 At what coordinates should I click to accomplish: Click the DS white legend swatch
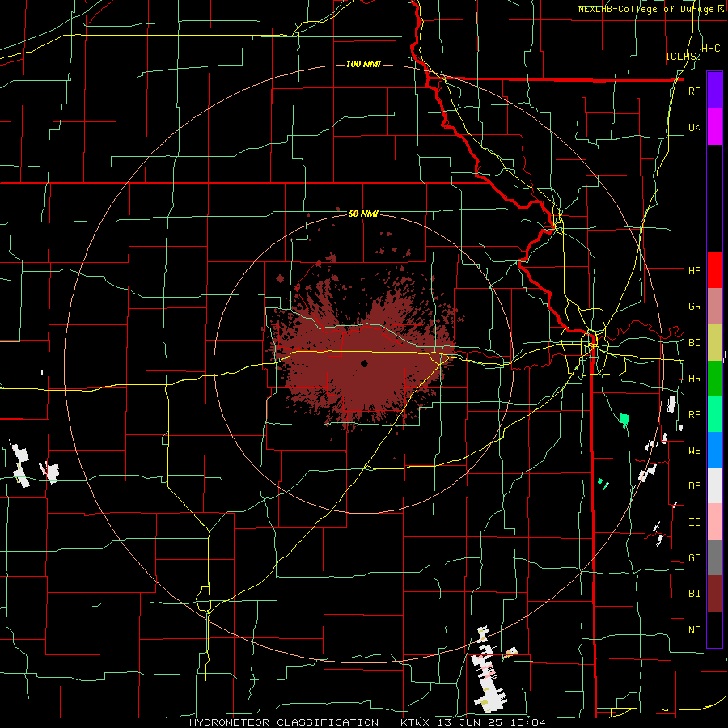tap(714, 485)
